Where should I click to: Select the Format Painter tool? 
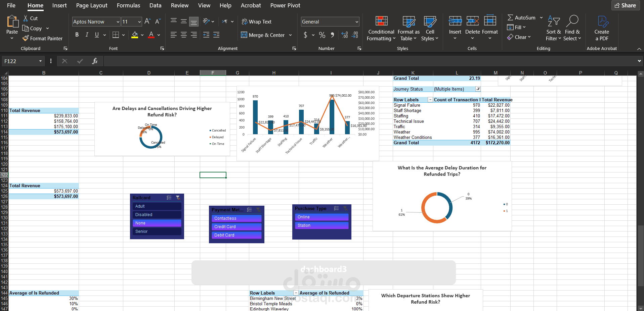click(x=42, y=38)
